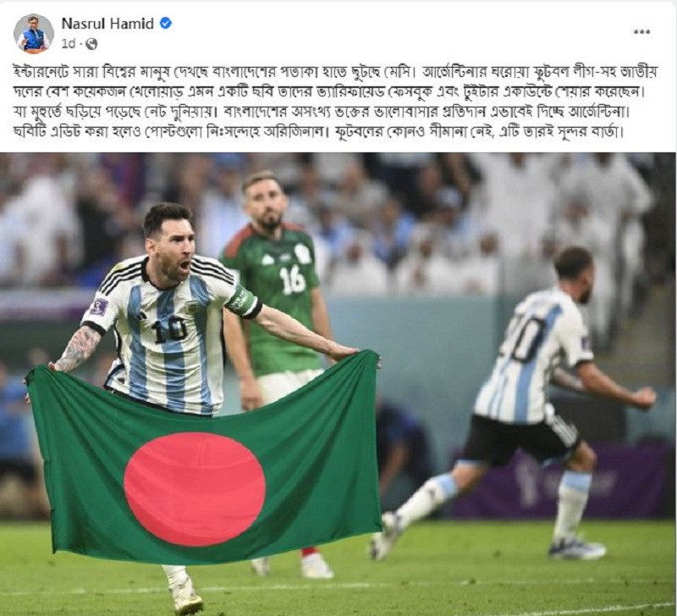Click the World Cup badge on Messi's sleeve

click(97, 306)
